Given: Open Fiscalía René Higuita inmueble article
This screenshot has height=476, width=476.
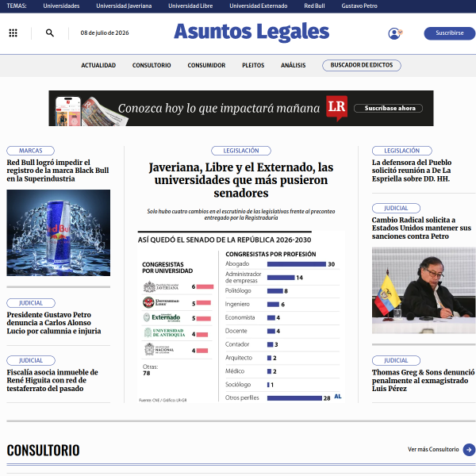Looking at the screenshot, I should click(x=52, y=380).
